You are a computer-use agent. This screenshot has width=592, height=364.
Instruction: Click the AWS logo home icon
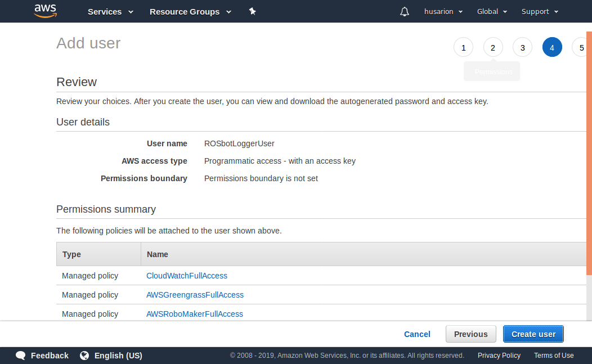point(46,11)
